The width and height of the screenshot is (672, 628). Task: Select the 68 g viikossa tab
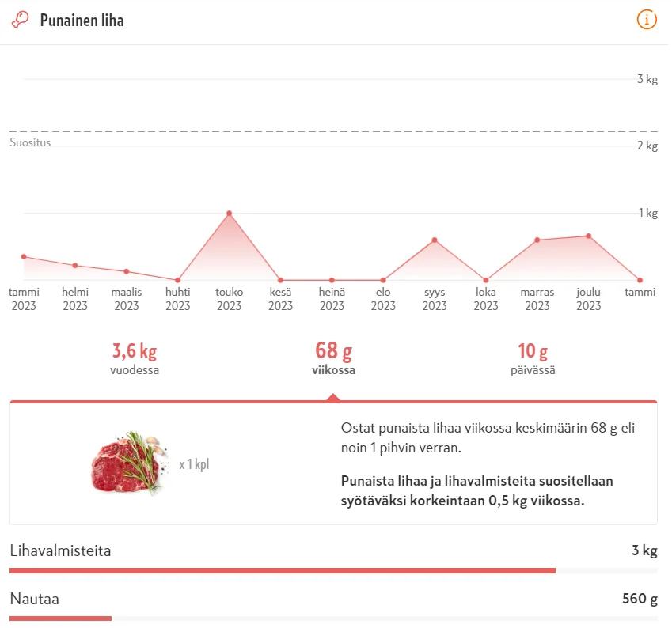pos(333,358)
